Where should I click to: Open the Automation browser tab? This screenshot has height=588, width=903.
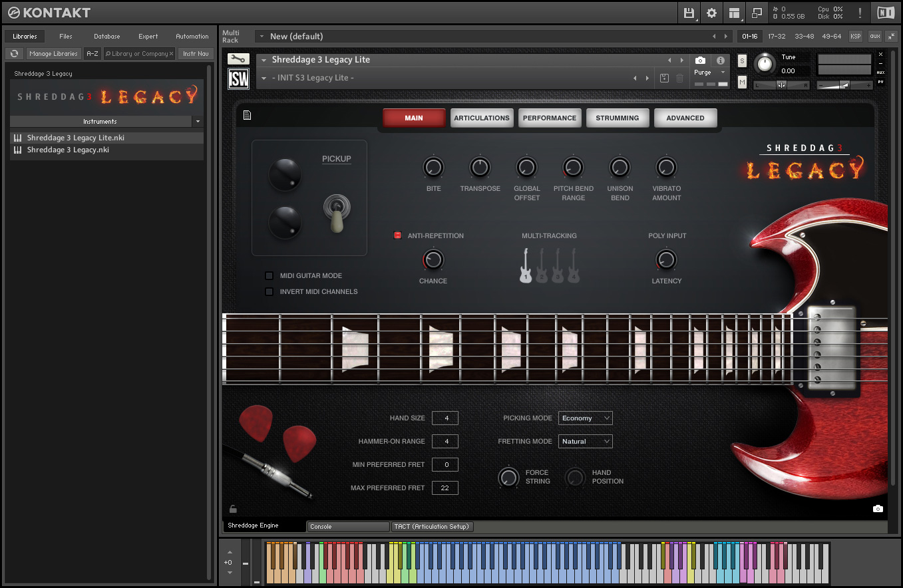192,36
